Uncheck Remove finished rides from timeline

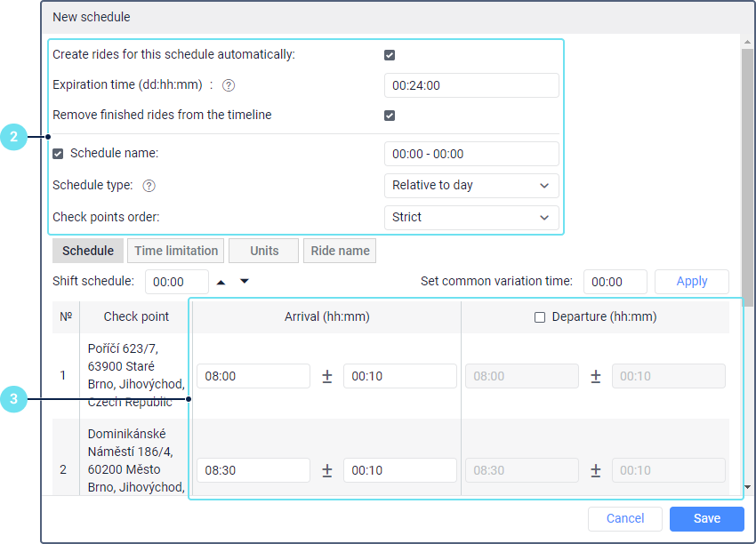point(390,116)
